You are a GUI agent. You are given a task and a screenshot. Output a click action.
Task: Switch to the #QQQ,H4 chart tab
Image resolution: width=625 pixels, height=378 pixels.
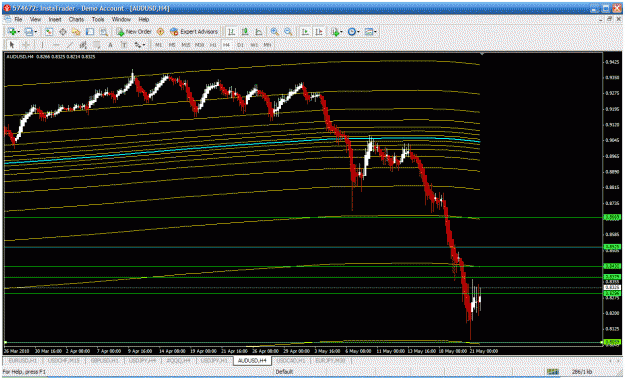179,361
